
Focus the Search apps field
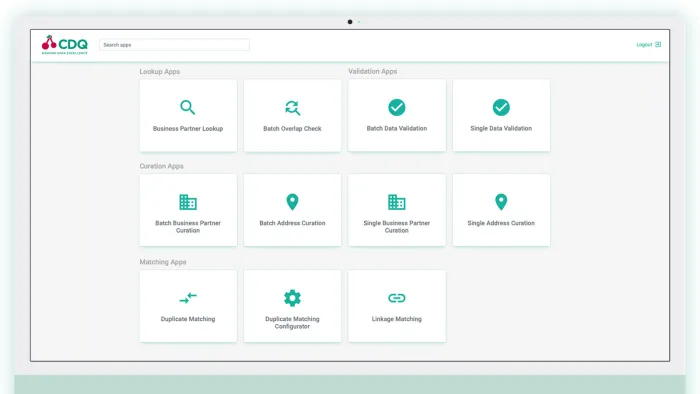[x=174, y=45]
